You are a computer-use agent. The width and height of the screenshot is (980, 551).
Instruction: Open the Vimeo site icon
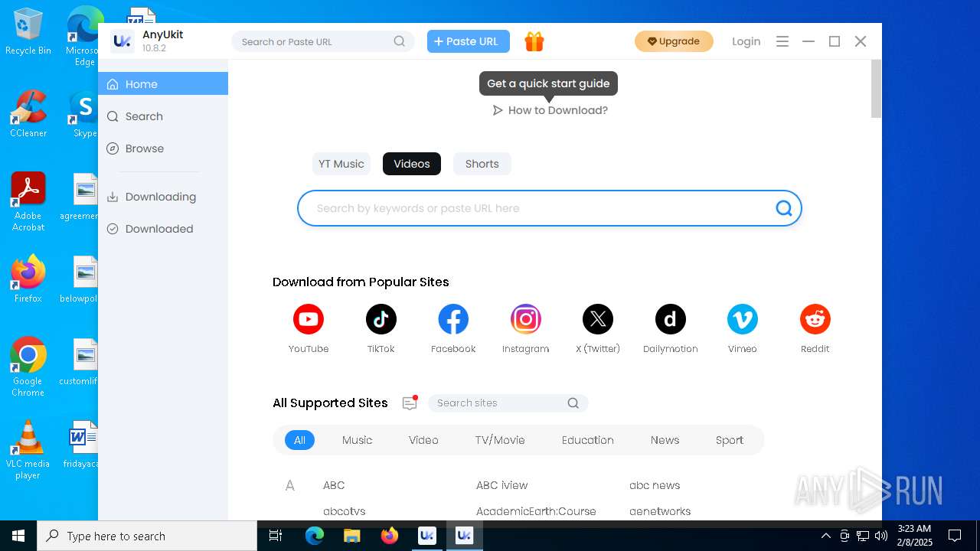pyautogui.click(x=743, y=319)
